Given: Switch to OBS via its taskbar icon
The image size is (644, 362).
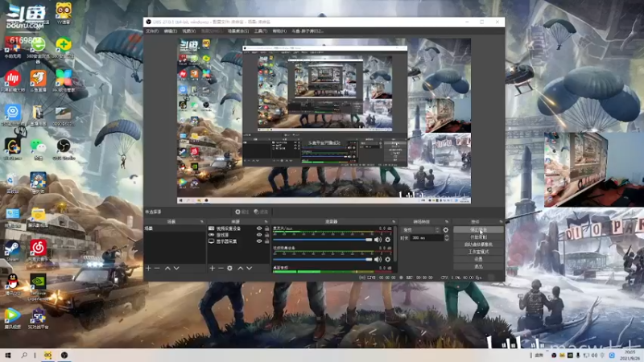Looking at the screenshot, I should 64,355.
